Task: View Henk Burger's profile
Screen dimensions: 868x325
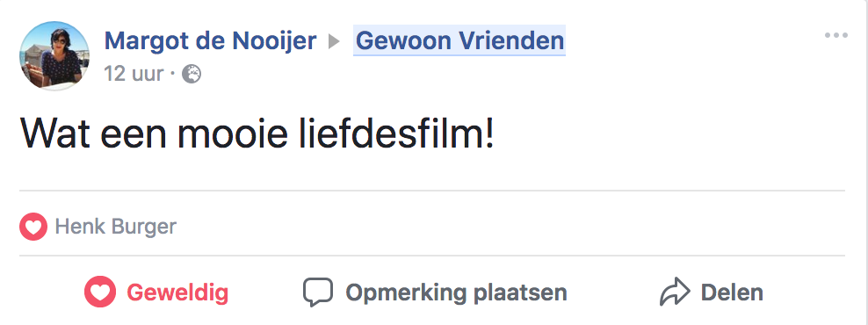Action: pos(116,227)
